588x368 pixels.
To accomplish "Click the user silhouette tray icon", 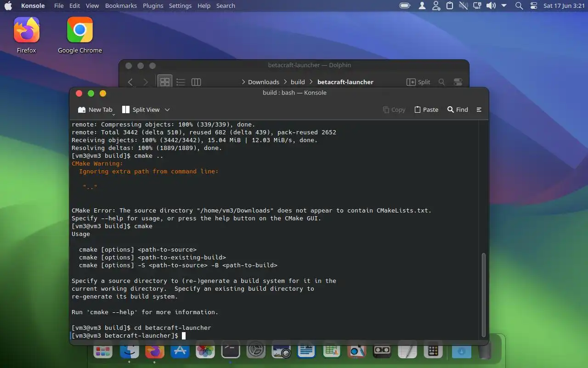I will [422, 6].
